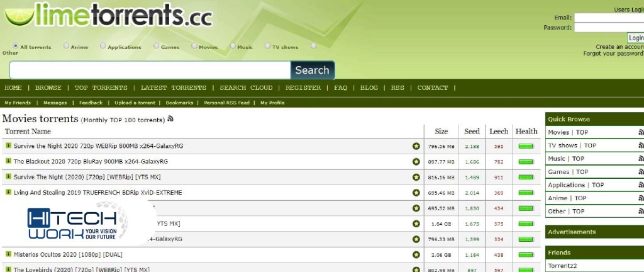Bookmark star for Survive the Night 800MB GalaxyRG
Viewport: 644px width, 272px height.
(x=416, y=146)
